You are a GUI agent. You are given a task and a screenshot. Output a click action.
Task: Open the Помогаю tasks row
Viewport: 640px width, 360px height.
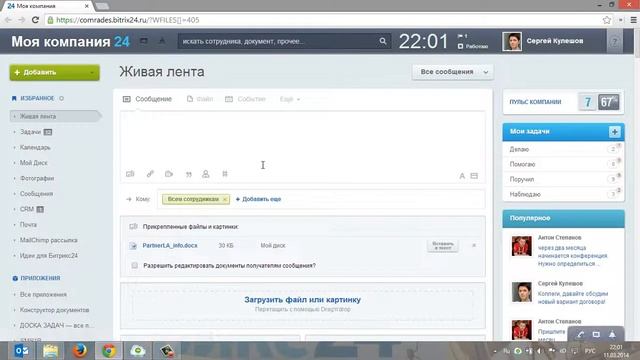[563, 164]
